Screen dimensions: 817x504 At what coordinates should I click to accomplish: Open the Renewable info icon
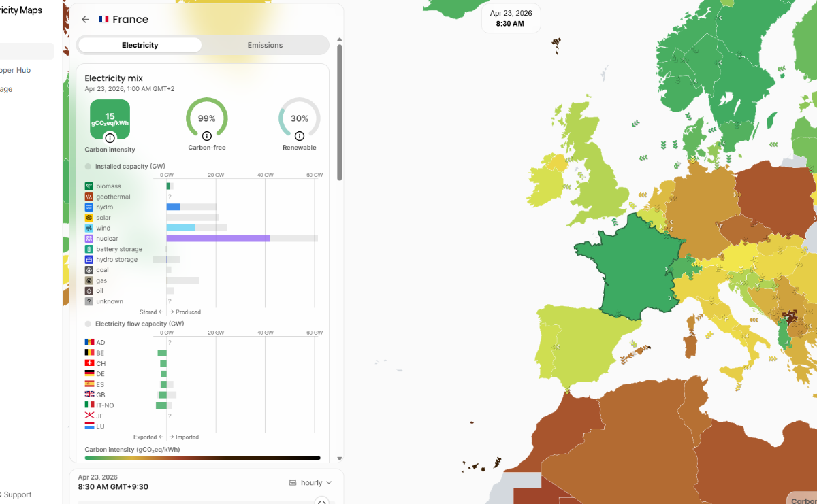[300, 136]
